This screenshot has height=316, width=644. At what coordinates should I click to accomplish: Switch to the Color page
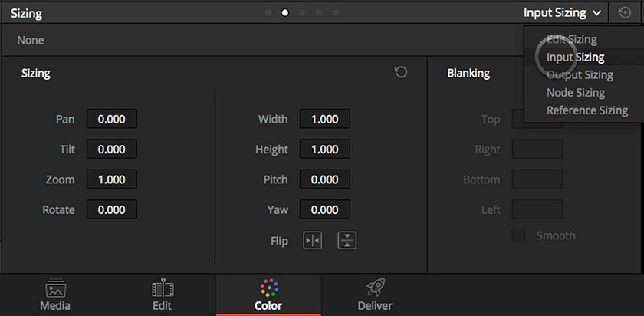tap(268, 295)
